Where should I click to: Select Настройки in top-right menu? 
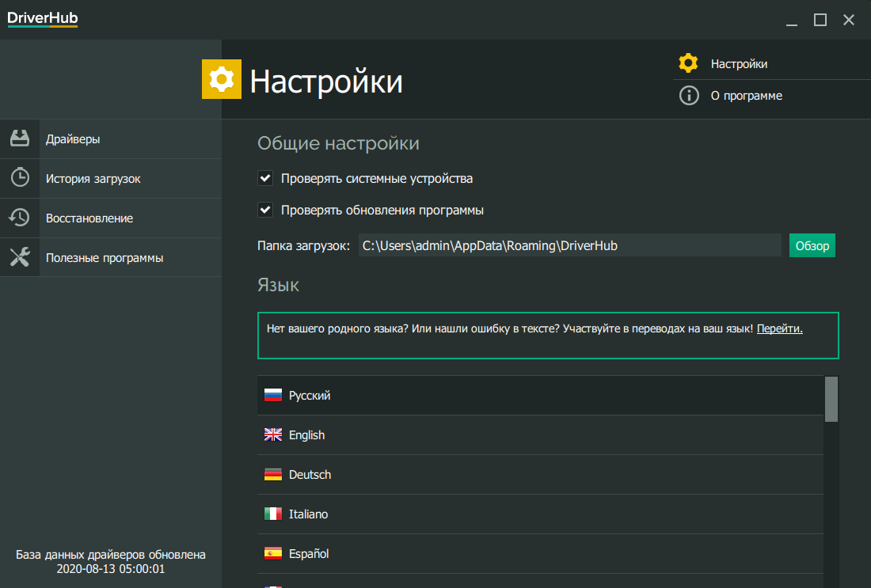pos(771,64)
